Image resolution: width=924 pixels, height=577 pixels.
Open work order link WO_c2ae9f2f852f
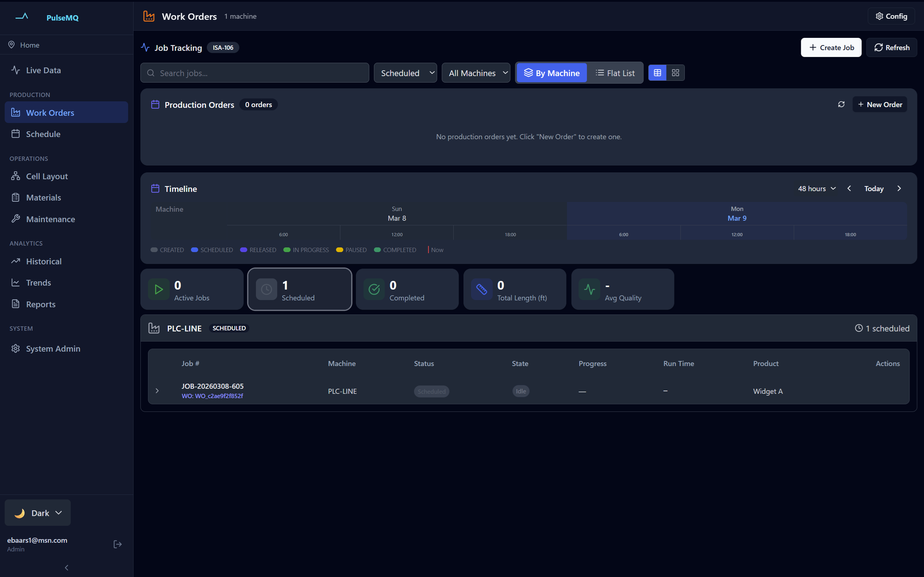click(212, 396)
